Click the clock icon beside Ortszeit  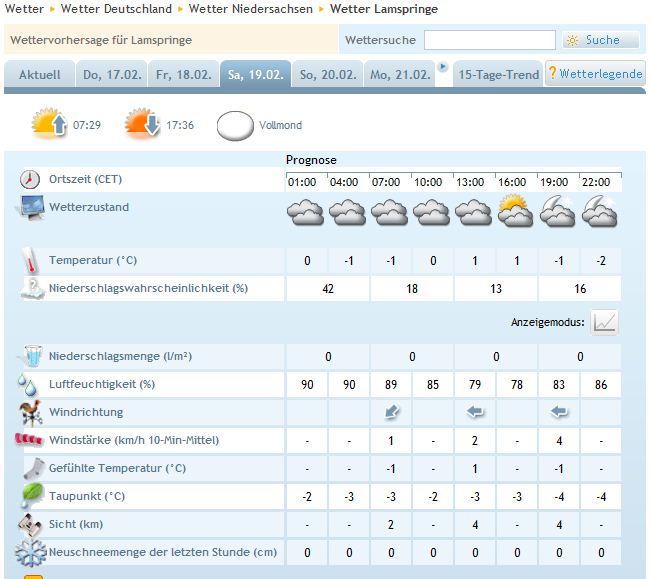[30, 180]
